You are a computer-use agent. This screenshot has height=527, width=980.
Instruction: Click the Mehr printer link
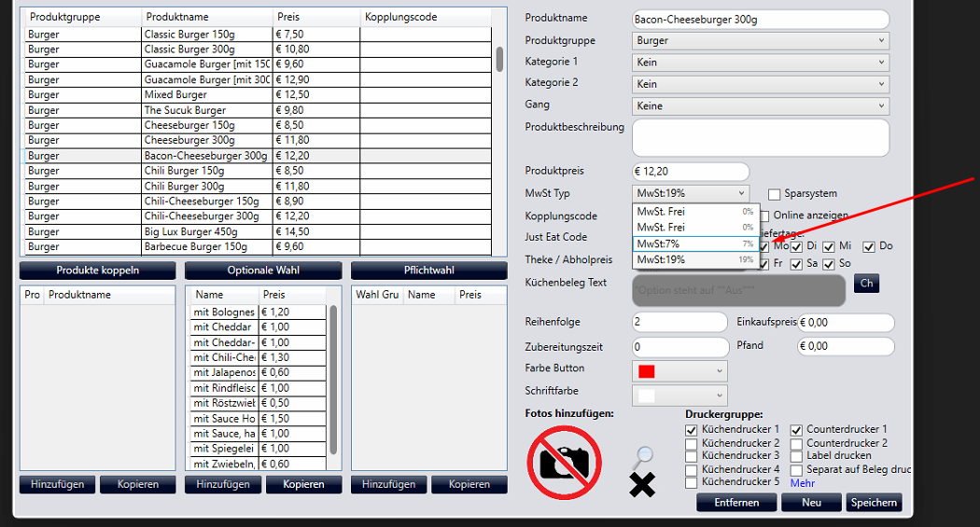[802, 483]
